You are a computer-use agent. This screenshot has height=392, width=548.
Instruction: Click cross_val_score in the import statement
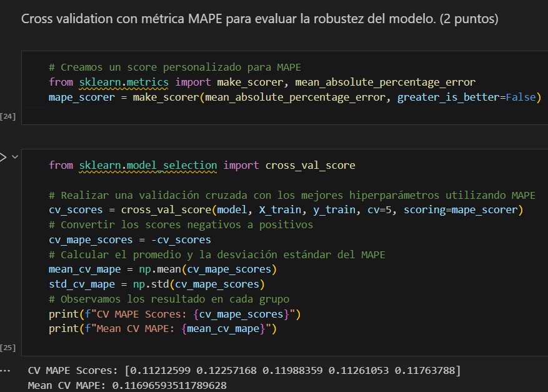tap(310, 165)
